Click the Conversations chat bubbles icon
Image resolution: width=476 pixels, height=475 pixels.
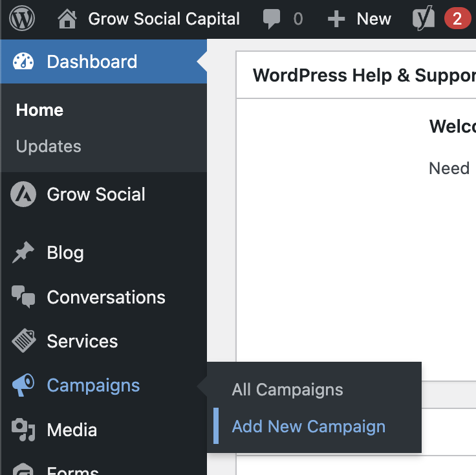pyautogui.click(x=23, y=297)
